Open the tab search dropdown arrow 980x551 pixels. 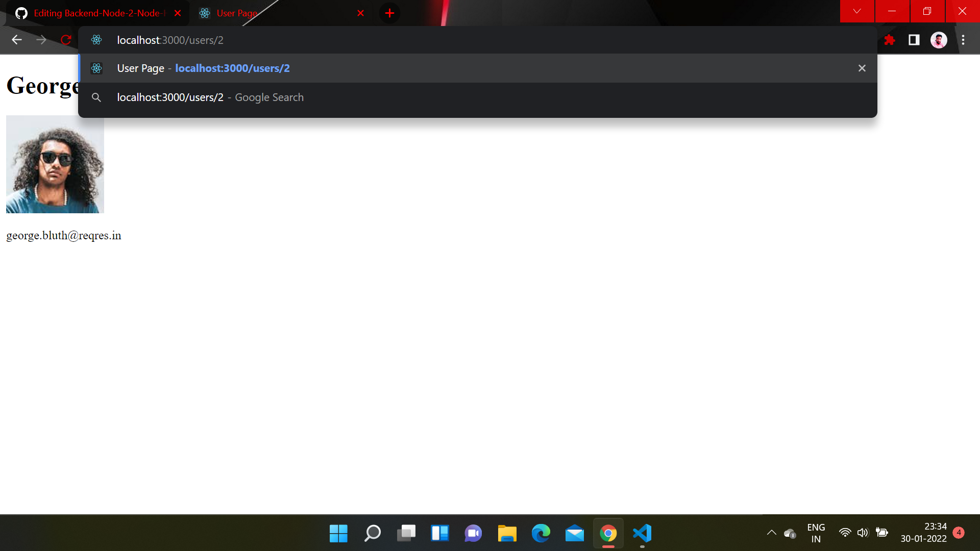point(857,11)
